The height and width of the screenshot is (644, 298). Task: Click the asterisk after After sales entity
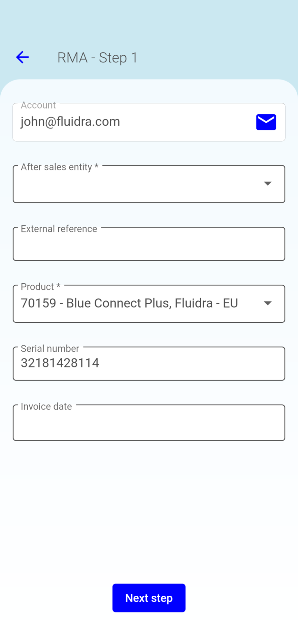tap(96, 166)
